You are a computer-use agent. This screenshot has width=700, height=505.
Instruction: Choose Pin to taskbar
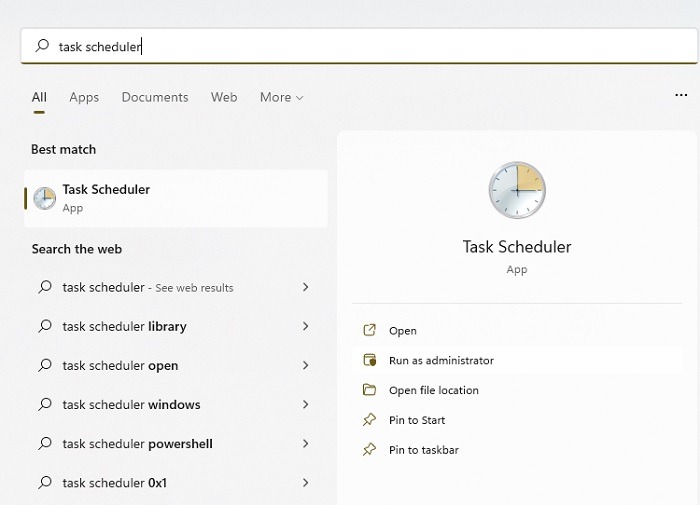point(517,450)
